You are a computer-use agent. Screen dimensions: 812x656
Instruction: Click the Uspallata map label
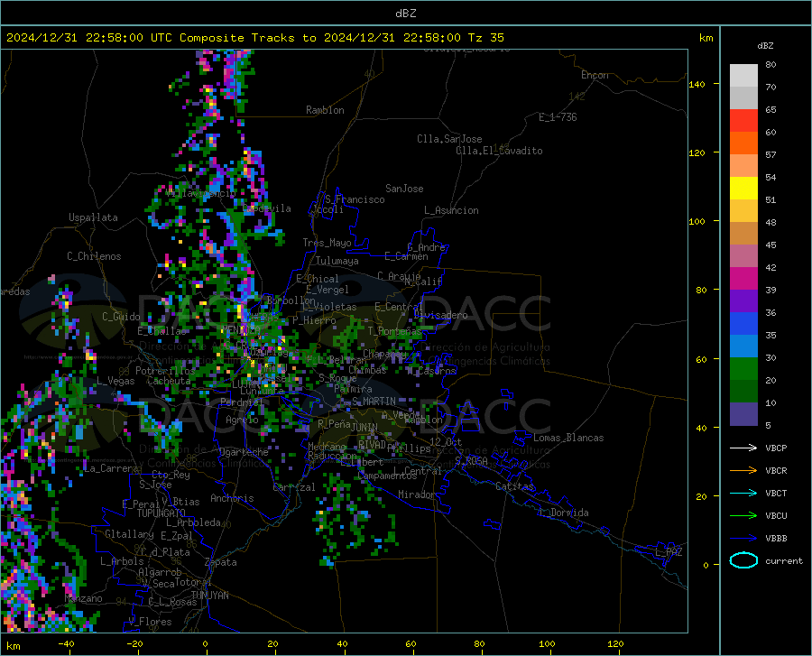[x=93, y=217]
